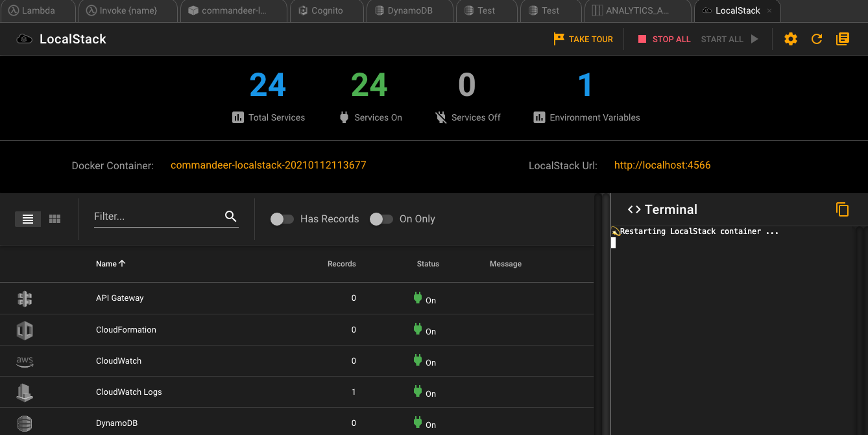Click the sort arrow next to Name
This screenshot has height=435, width=868.
click(x=123, y=264)
